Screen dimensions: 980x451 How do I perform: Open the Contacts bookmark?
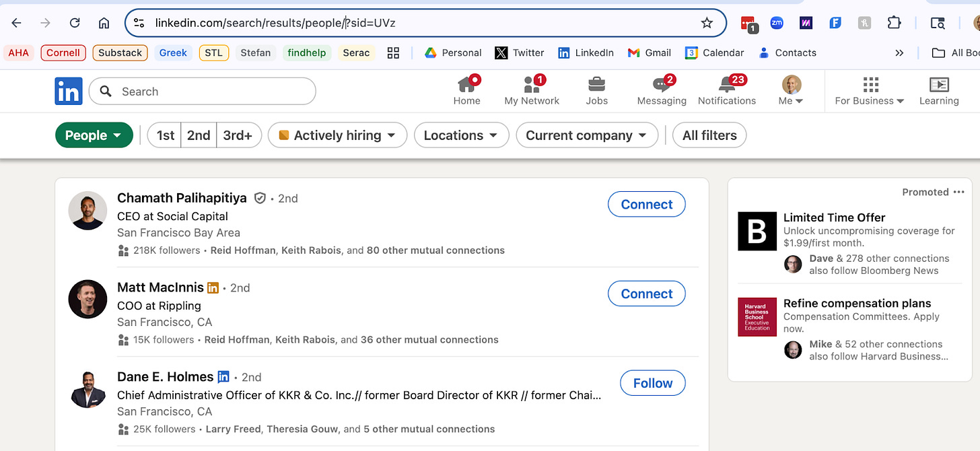pos(788,53)
